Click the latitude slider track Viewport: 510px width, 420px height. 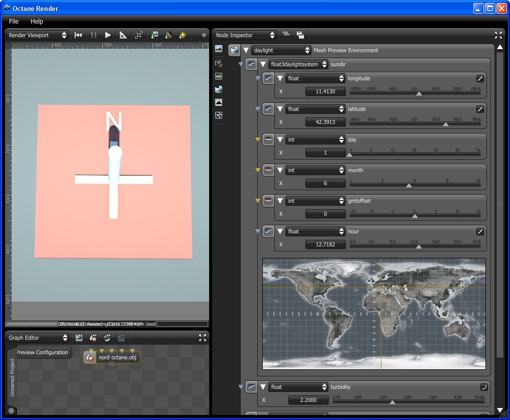415,124
